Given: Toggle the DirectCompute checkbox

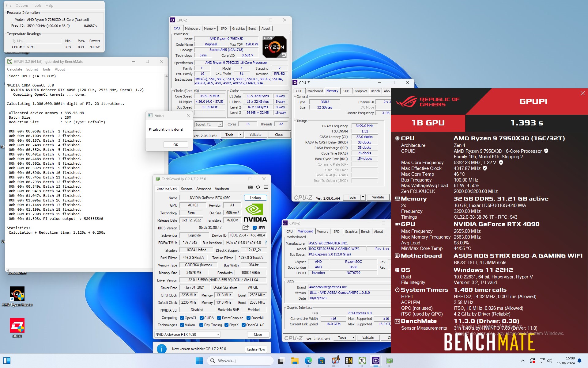Looking at the screenshot, I should (x=219, y=318).
